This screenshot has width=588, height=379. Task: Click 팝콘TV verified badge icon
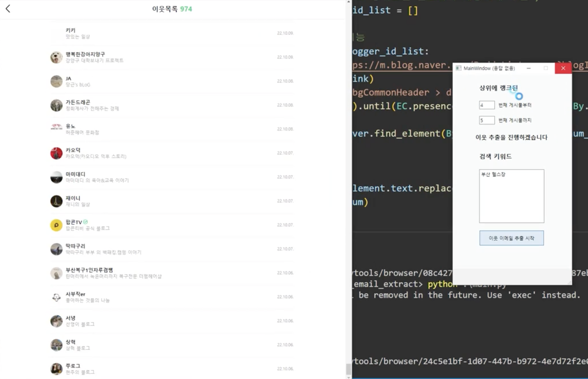coord(85,222)
